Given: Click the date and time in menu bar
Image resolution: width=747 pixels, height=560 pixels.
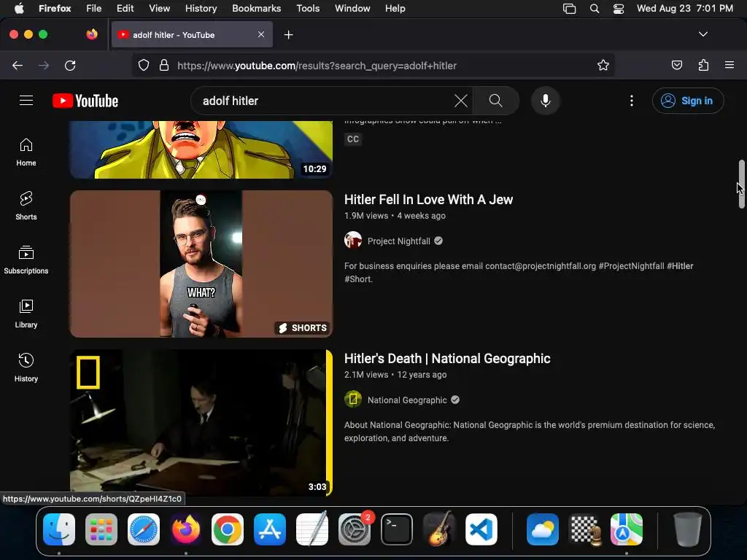Looking at the screenshot, I should pyautogui.click(x=684, y=8).
